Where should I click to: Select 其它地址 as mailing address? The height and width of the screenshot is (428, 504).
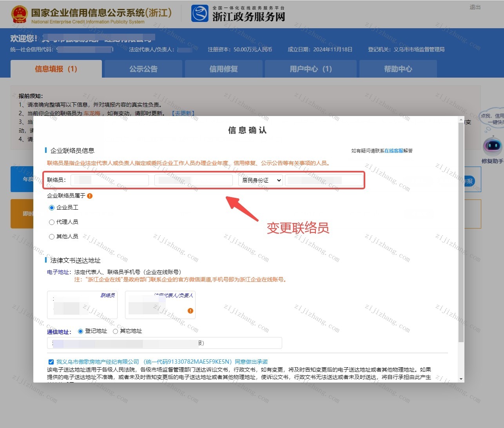pyautogui.click(x=115, y=331)
